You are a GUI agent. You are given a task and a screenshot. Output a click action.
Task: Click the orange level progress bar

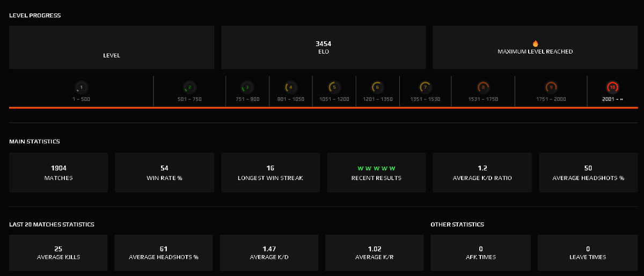coord(324,107)
